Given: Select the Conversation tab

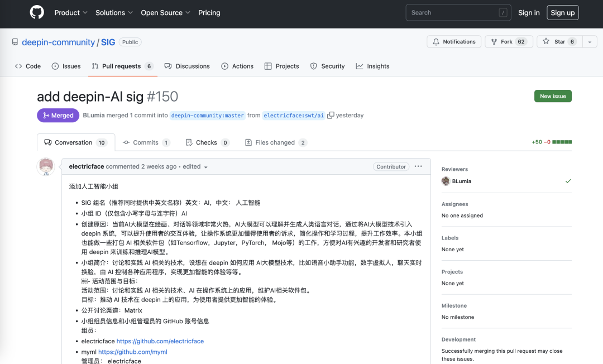Looking at the screenshot, I should [76, 142].
